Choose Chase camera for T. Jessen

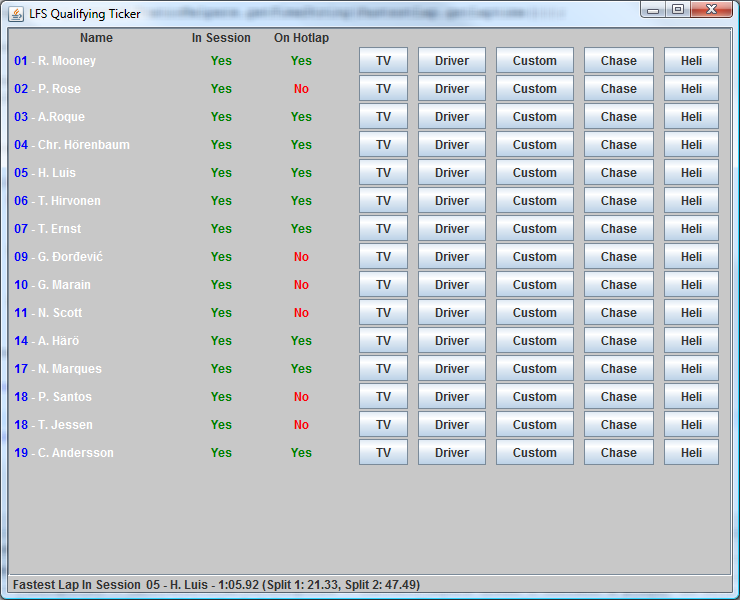[x=619, y=424]
